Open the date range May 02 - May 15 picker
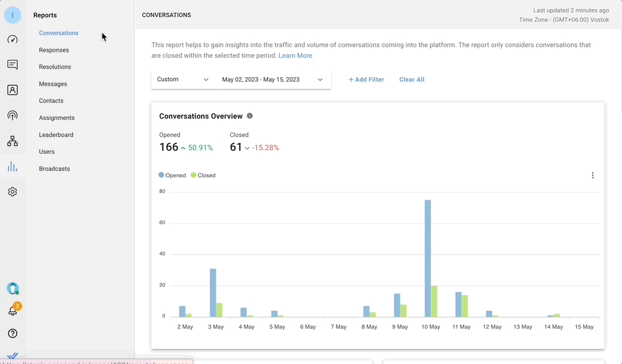 click(x=272, y=80)
